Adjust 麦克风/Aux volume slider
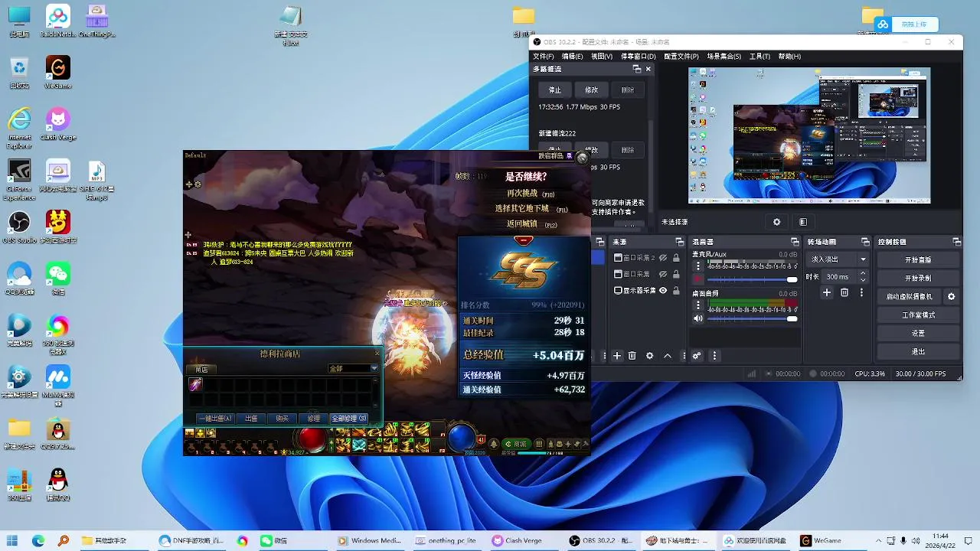This screenshot has width=980, height=551. coord(752,279)
